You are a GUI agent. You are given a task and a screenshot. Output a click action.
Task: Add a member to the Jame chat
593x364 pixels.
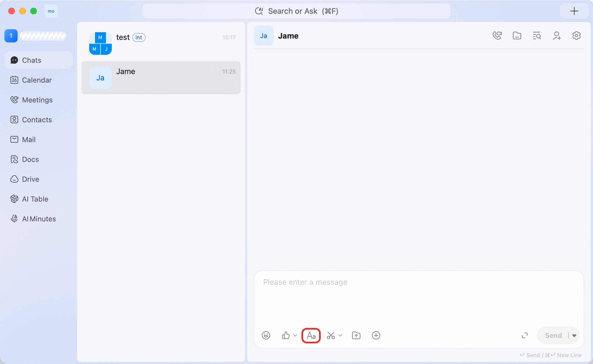(x=557, y=36)
